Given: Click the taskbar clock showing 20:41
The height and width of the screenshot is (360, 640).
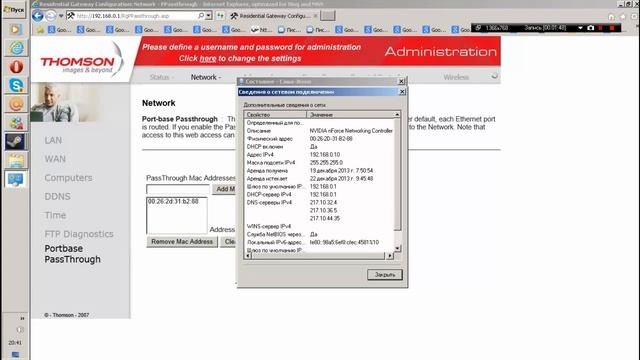Looking at the screenshot, I should [15, 343].
